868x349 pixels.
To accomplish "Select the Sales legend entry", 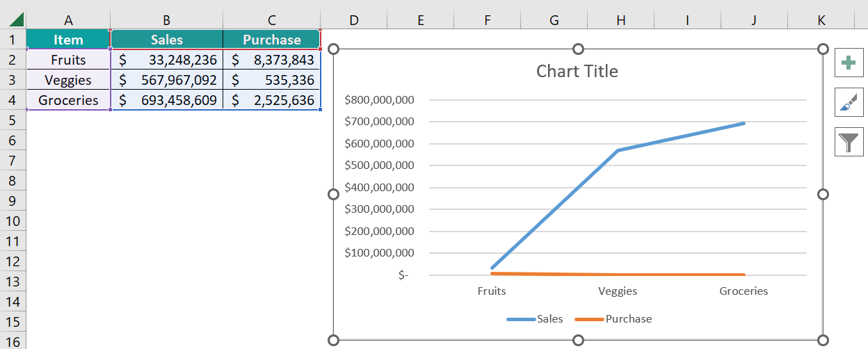I will pyautogui.click(x=549, y=319).
